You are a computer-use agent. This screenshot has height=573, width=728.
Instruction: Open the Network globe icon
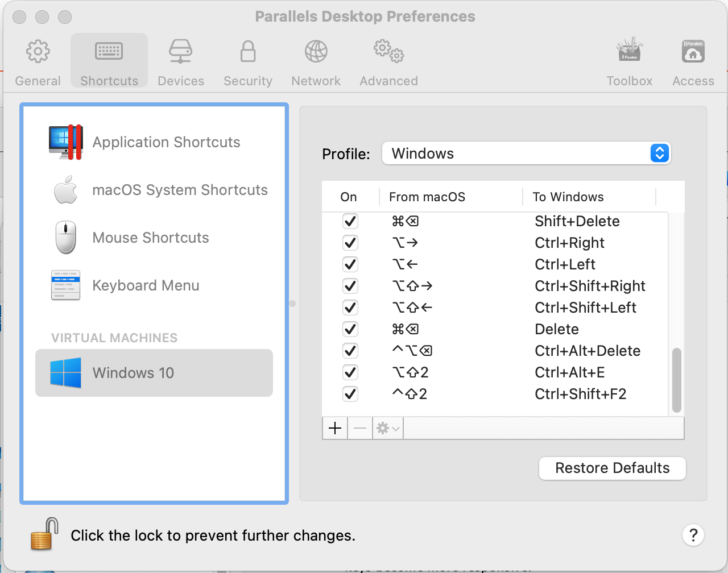(x=316, y=52)
